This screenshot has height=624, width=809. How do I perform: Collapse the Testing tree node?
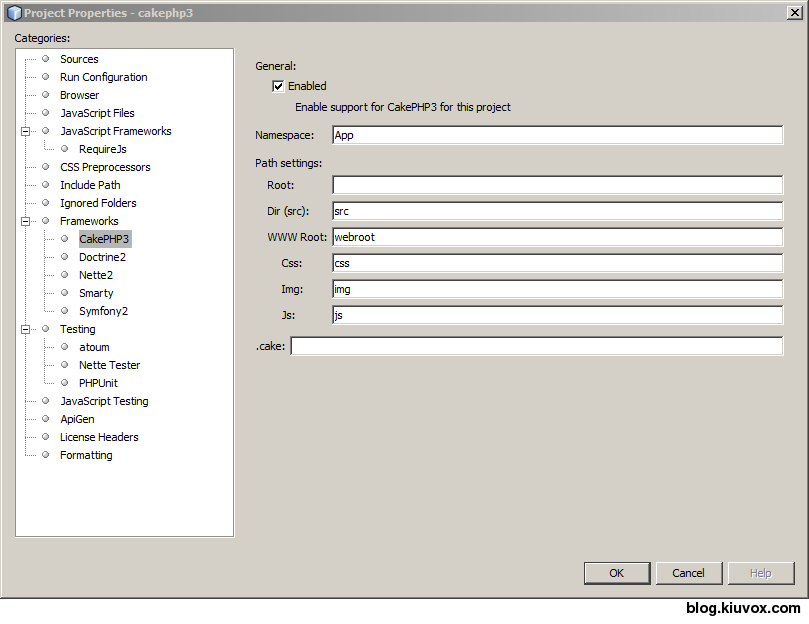coord(27,329)
